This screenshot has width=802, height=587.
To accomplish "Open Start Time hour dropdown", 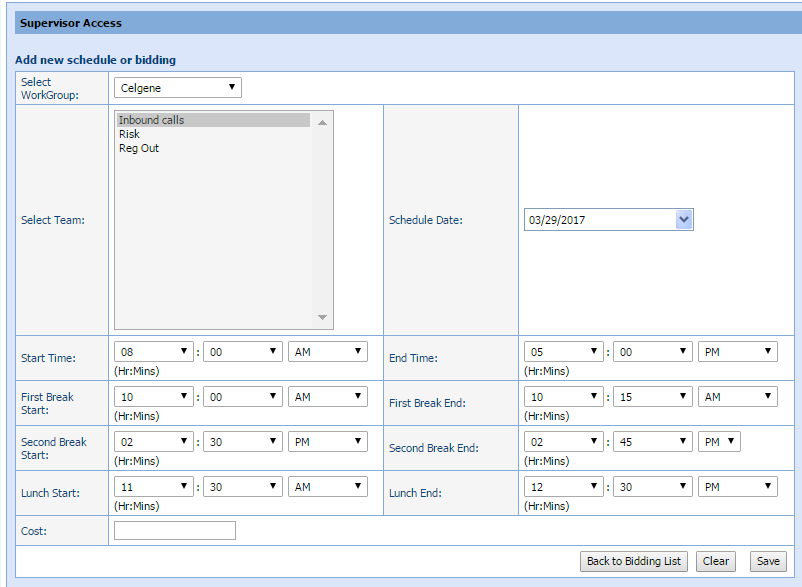I will coord(154,352).
